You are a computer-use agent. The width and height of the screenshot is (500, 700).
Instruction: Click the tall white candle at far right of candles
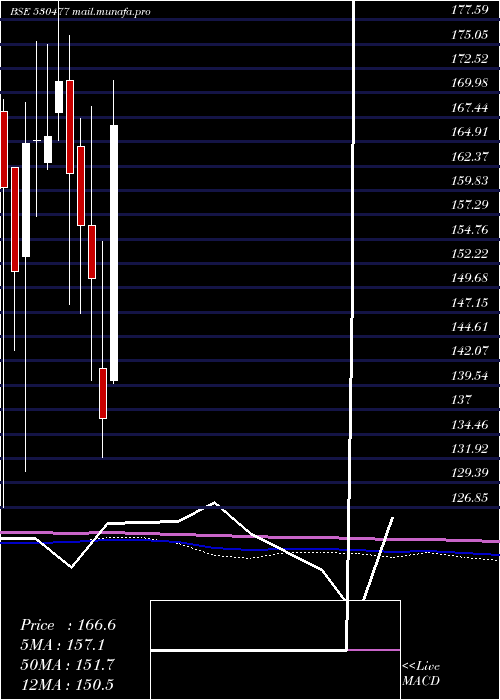[x=114, y=253]
